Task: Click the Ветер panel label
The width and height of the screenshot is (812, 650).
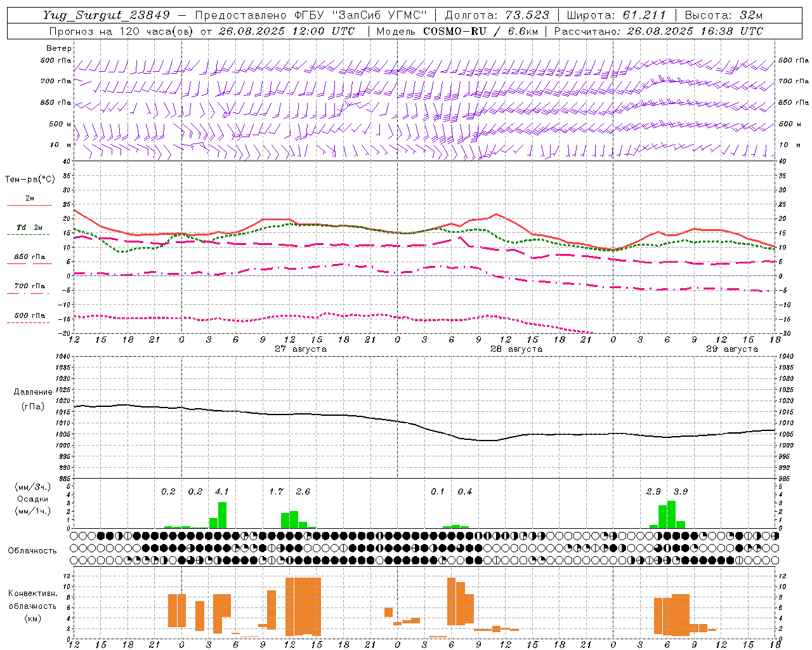Action: [x=59, y=48]
